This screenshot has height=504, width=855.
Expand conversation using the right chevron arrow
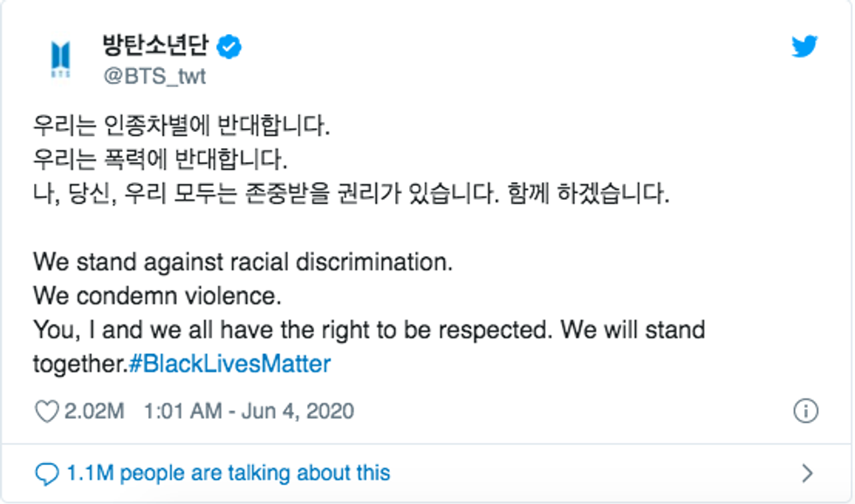[807, 473]
